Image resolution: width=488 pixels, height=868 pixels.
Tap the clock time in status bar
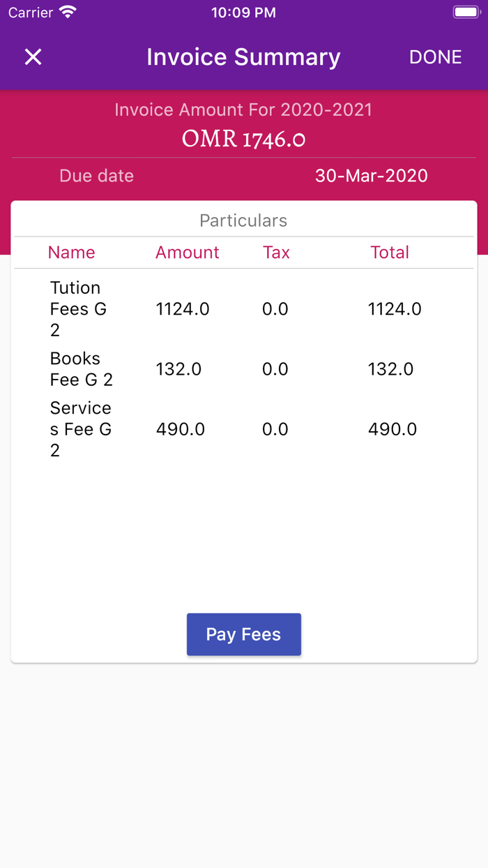243,13
